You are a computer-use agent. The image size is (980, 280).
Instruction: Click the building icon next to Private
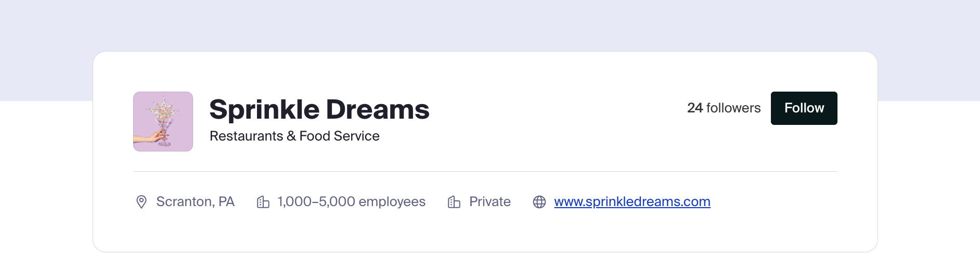[x=454, y=202]
